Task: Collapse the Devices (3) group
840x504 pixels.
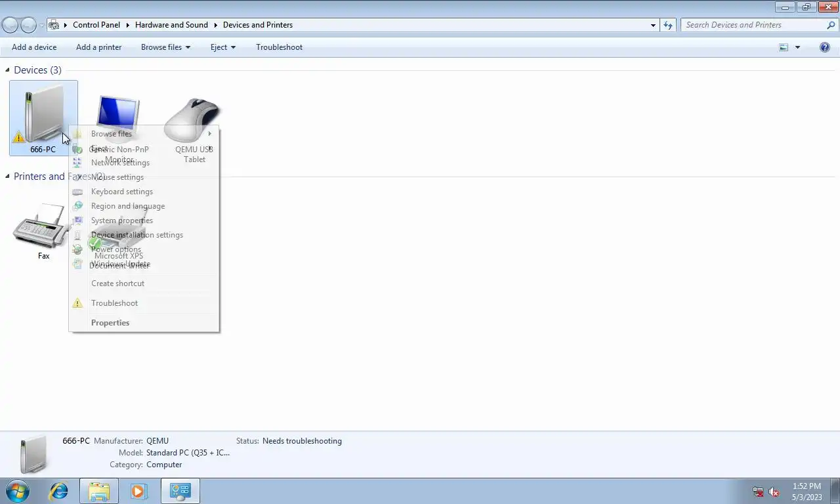Action: point(8,70)
